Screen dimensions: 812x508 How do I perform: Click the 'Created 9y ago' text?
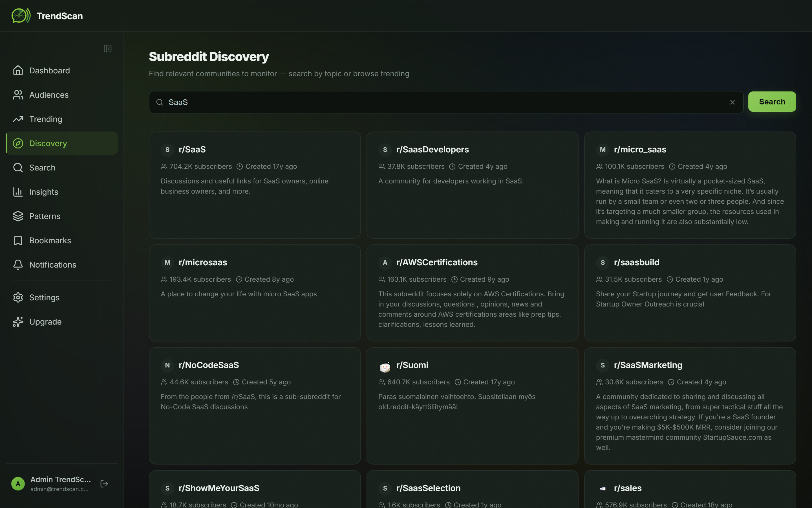point(484,279)
